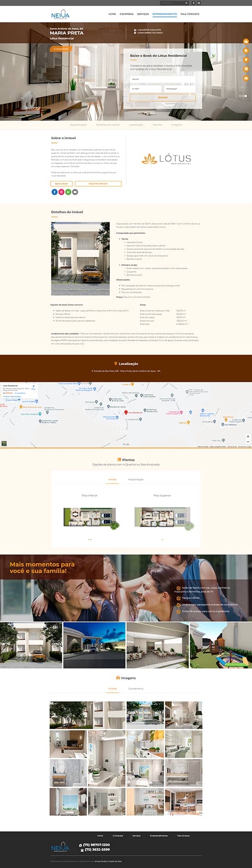252x868 pixels.
Task: Click the map directions (Rotas) icon
Action: (33, 387)
